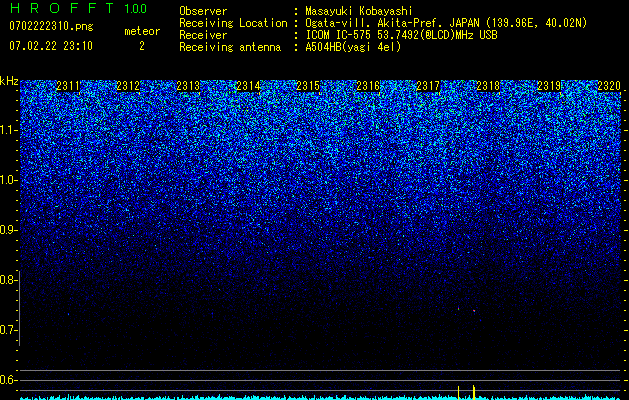Click the 2311 time marker
Screen dimensions: 629x400
(x=68, y=86)
